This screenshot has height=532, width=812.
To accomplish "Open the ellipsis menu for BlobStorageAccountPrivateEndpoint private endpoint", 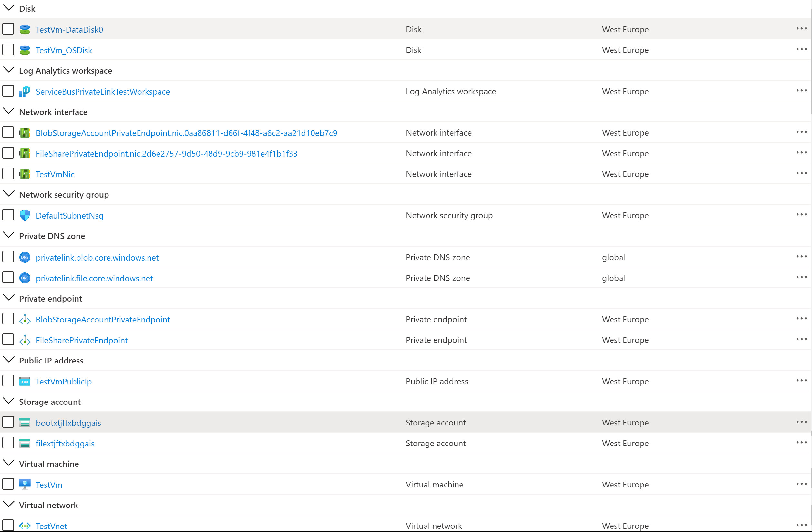I will coord(801,319).
